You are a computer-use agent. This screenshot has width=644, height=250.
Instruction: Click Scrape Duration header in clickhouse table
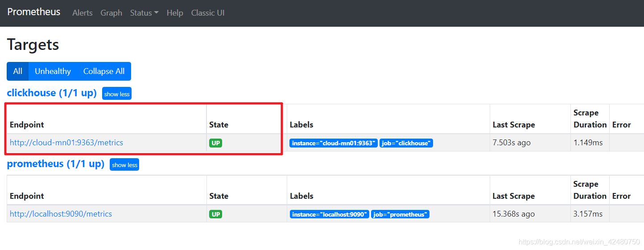click(590, 119)
